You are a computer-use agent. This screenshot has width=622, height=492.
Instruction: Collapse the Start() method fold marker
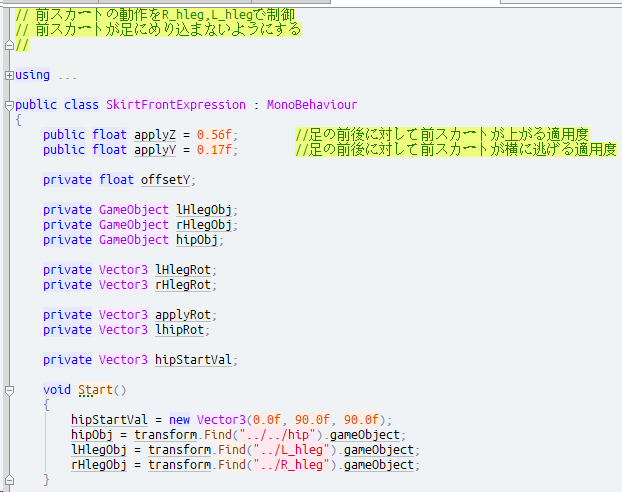[x=8, y=390]
